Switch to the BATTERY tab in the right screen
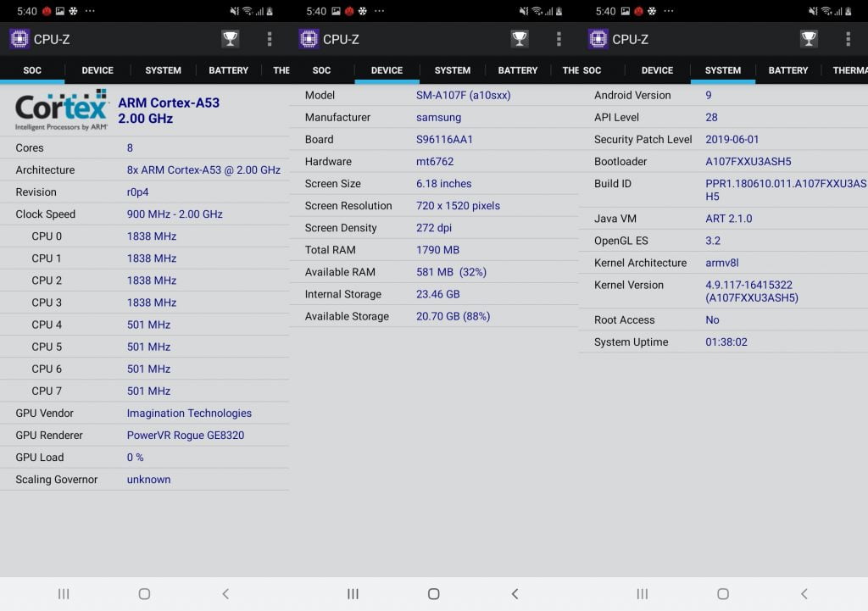Viewport: 868px width, 611px height. click(788, 70)
